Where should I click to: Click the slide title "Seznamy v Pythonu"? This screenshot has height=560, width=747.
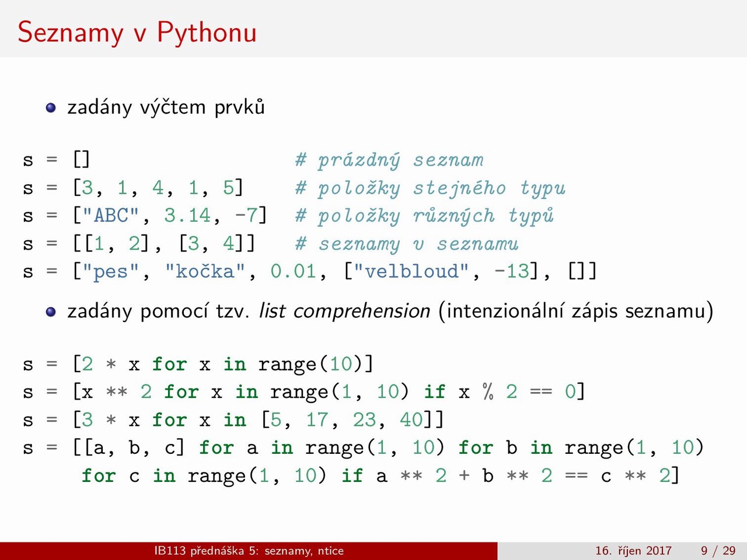pyautogui.click(x=137, y=32)
